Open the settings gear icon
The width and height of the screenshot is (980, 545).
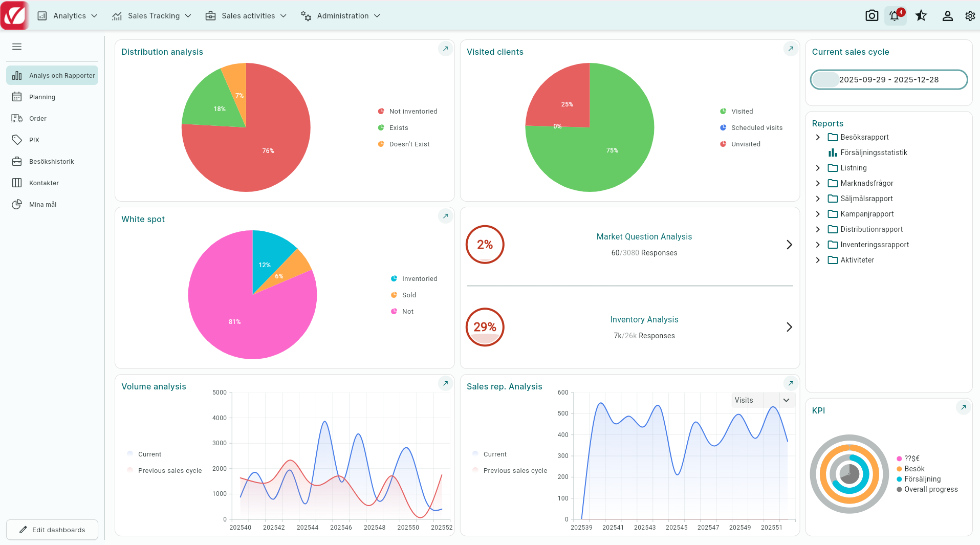[x=970, y=16]
